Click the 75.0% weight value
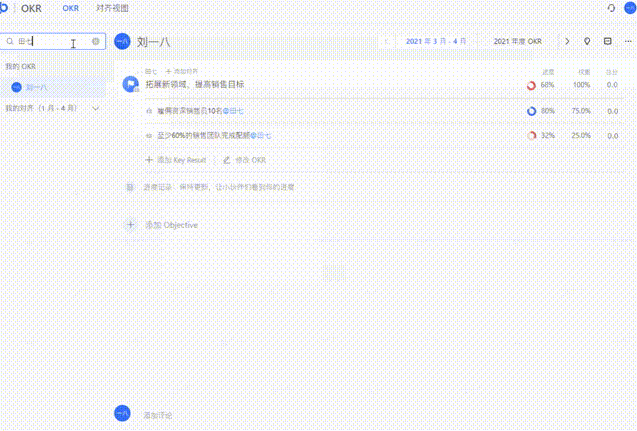The image size is (637, 431). [581, 111]
